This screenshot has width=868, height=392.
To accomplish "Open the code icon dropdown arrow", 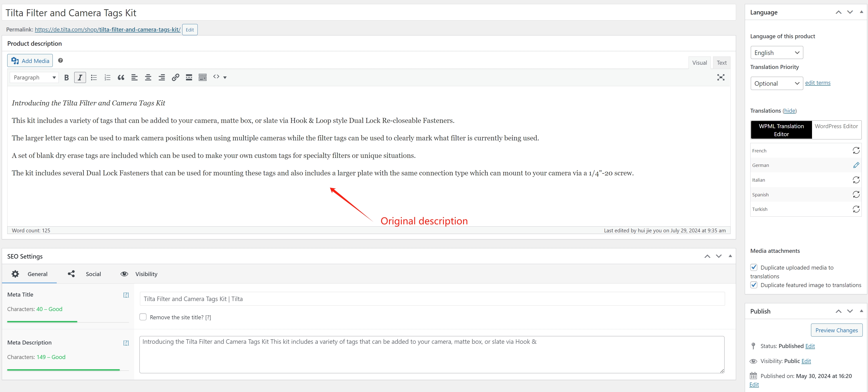I will tap(225, 77).
